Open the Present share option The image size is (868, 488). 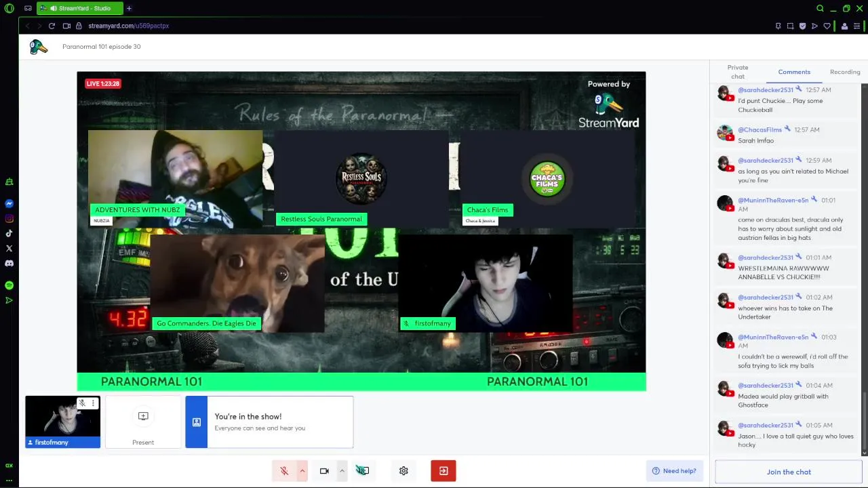(x=143, y=422)
